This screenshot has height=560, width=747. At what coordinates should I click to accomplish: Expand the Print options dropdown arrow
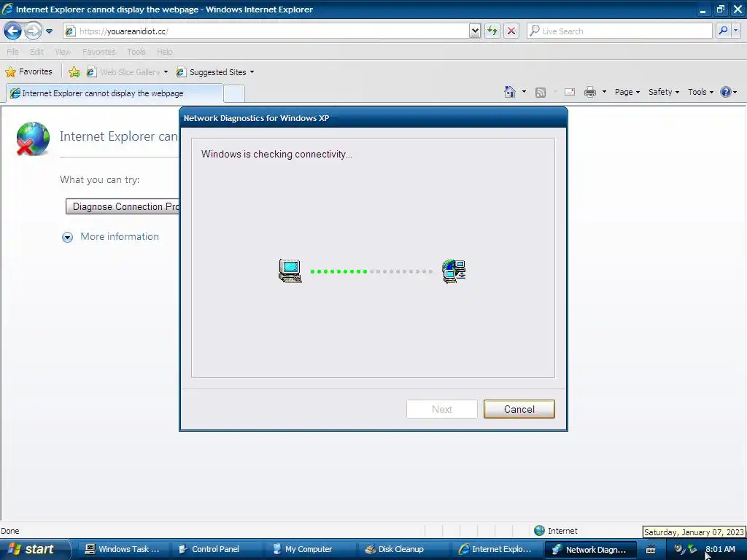[x=604, y=92]
